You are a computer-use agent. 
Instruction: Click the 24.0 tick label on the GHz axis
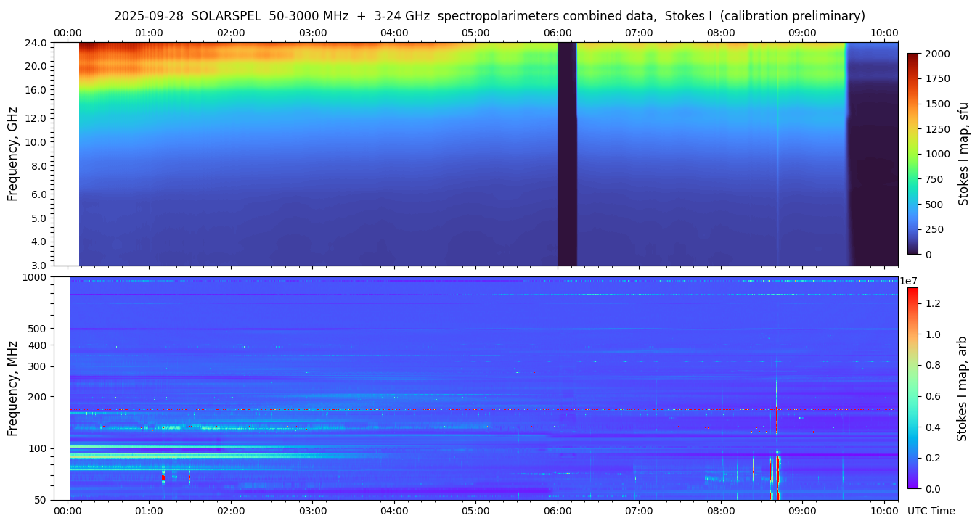point(36,43)
